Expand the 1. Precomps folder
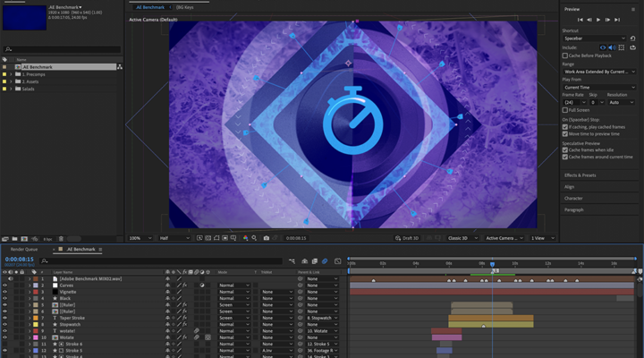 pyautogui.click(x=11, y=74)
